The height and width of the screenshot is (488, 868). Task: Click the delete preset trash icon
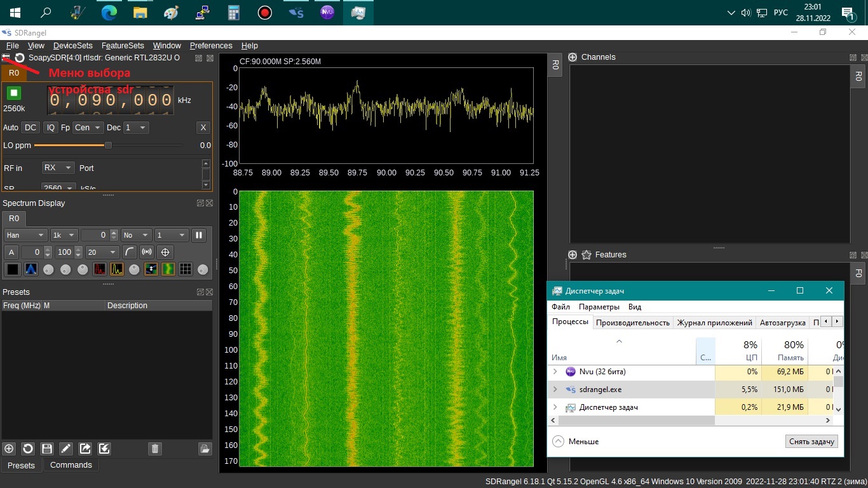point(154,449)
